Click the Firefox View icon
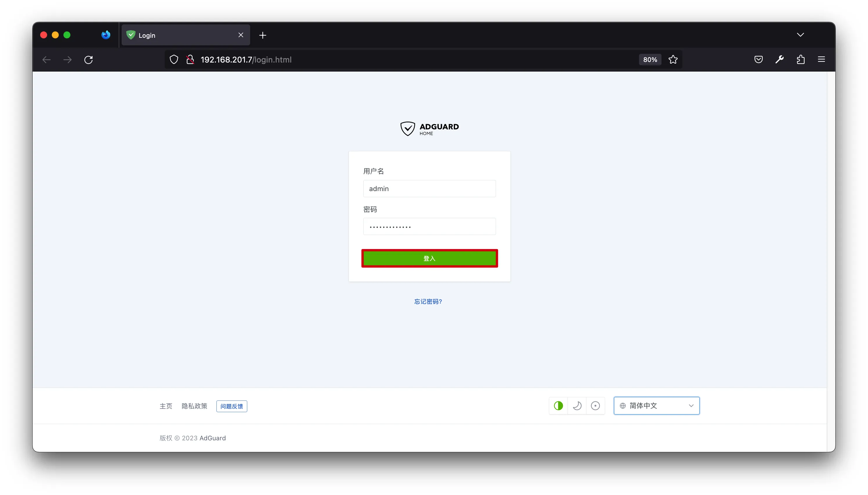Screen dimensions: 868x495 click(x=106, y=35)
